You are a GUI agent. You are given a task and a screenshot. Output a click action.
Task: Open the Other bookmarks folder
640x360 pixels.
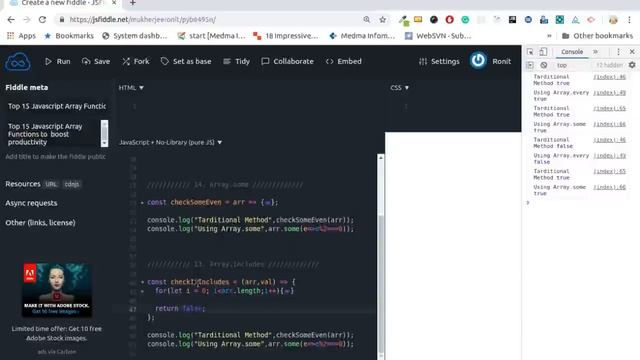tap(598, 36)
